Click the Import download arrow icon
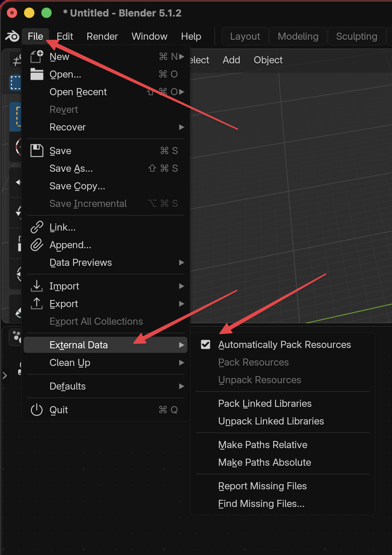The width and height of the screenshot is (392, 555). 37,286
